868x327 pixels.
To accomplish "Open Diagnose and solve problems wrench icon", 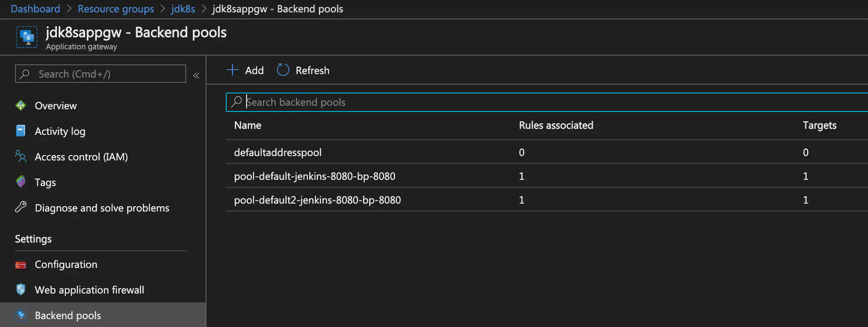I will 20,208.
